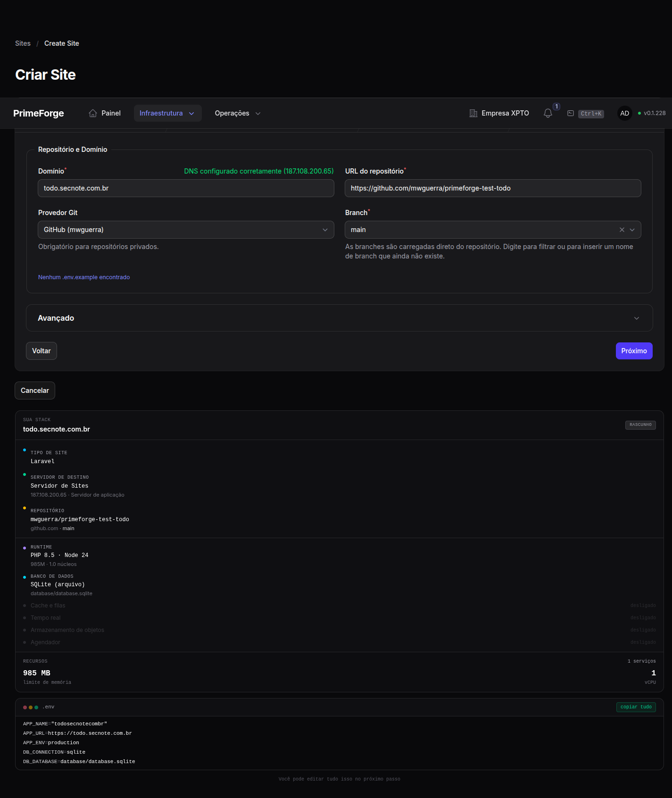This screenshot has width=672, height=798.
Task: Click the Empresa XPTO building icon
Action: click(473, 113)
